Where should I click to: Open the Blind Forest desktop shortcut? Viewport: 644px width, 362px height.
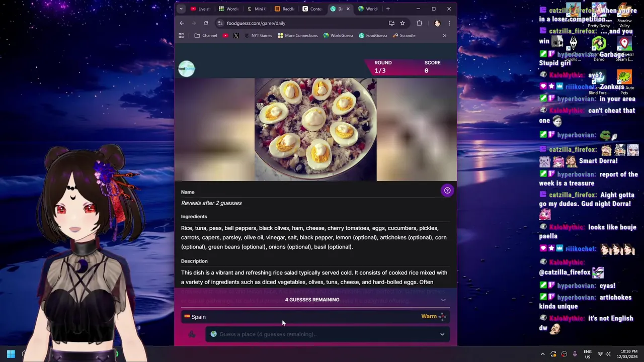pos(599,82)
